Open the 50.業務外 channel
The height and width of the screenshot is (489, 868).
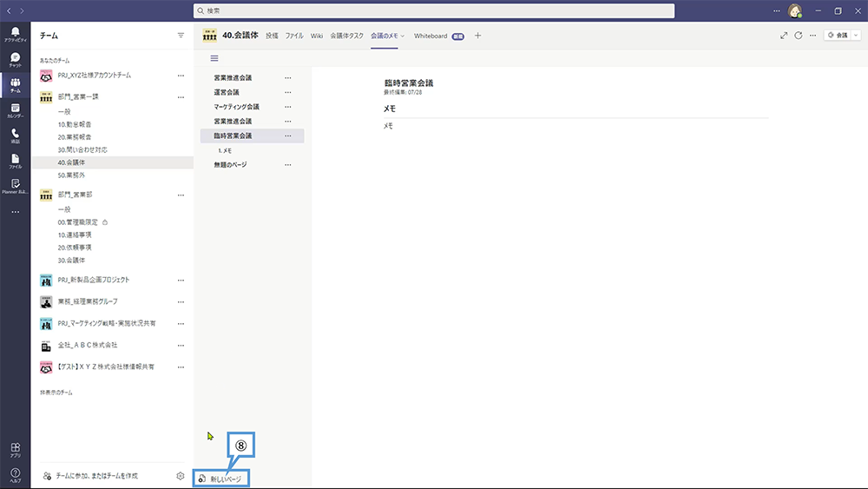(71, 175)
